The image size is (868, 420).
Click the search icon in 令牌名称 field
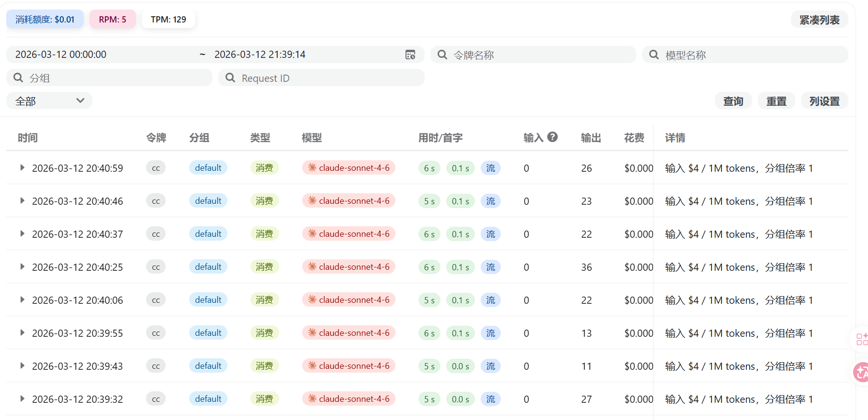442,55
